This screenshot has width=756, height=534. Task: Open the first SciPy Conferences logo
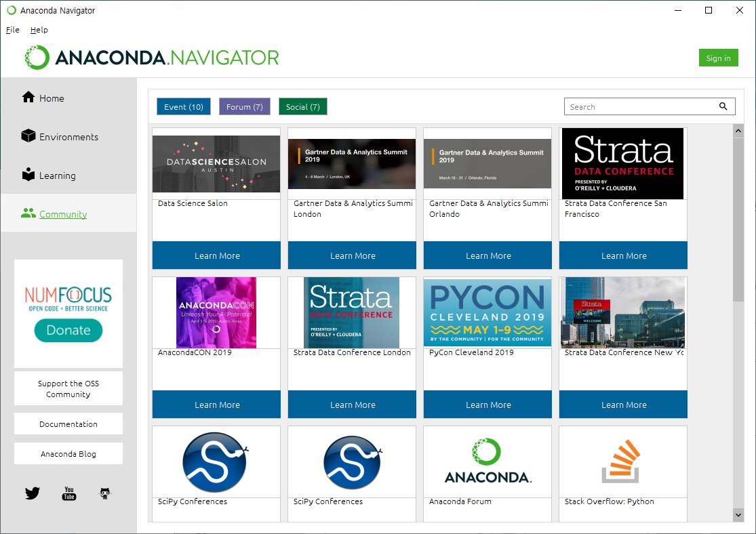216,461
